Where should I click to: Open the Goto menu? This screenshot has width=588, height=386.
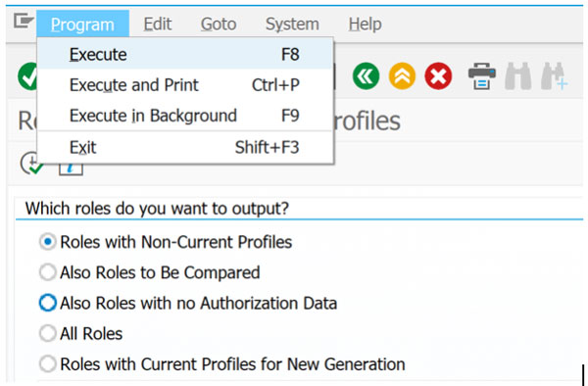click(219, 24)
